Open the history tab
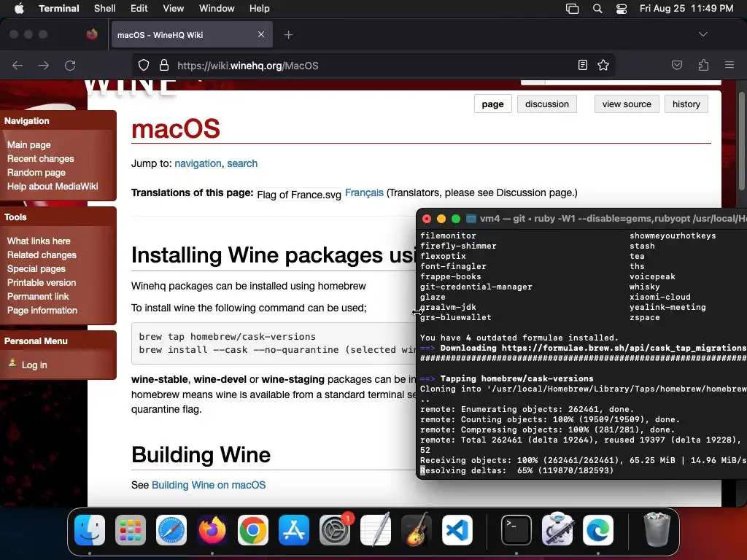747x560 pixels. (x=686, y=104)
